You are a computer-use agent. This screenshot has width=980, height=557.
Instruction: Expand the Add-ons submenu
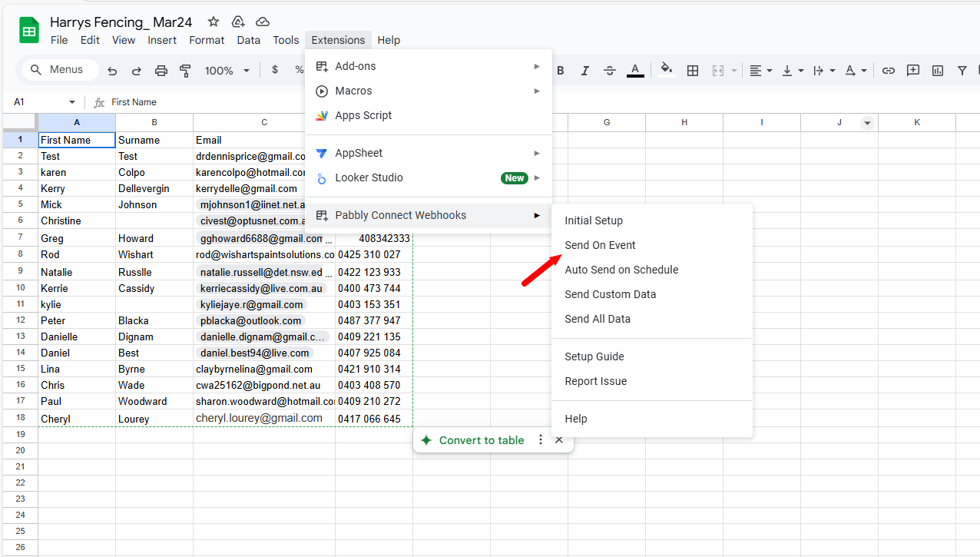pyautogui.click(x=429, y=66)
